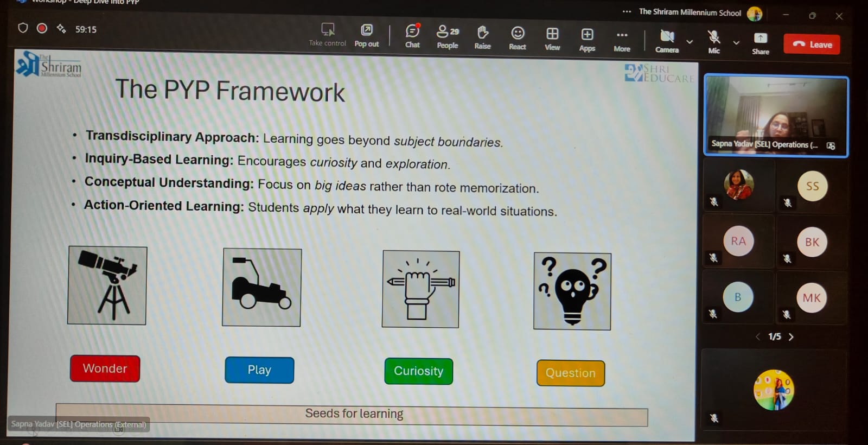
Task: Click the Share screen icon
Action: [761, 42]
